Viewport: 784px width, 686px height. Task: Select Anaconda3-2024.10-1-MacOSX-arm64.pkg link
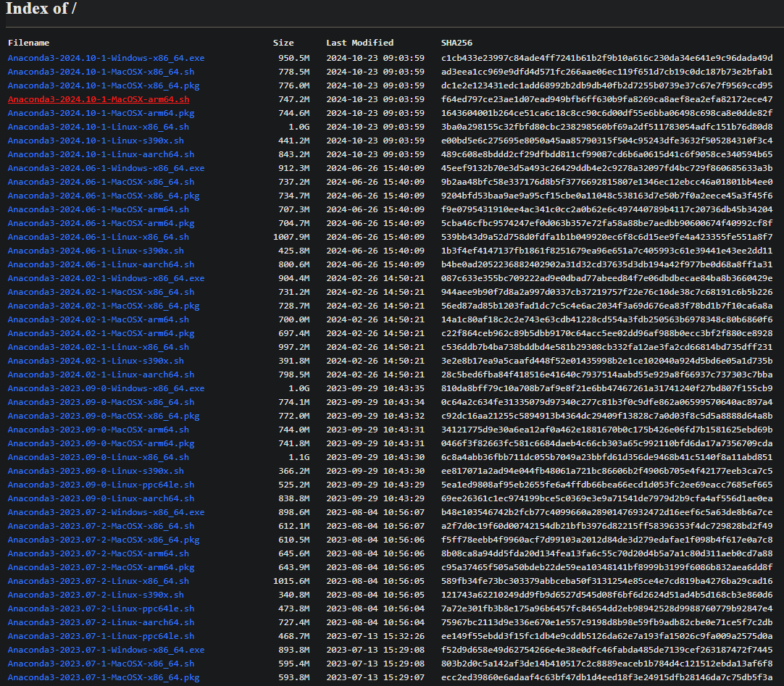[x=101, y=113]
